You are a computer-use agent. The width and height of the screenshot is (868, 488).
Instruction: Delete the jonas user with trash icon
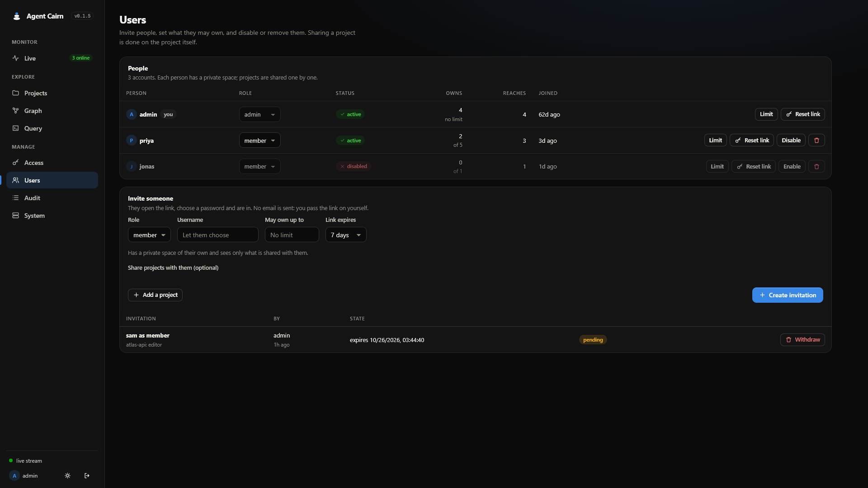tap(816, 167)
